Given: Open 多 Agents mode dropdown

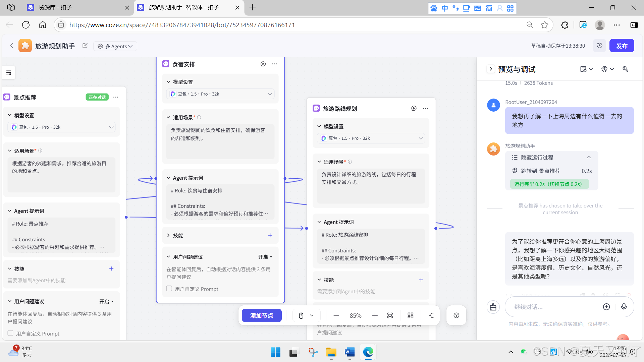Looking at the screenshot, I should tap(115, 46).
